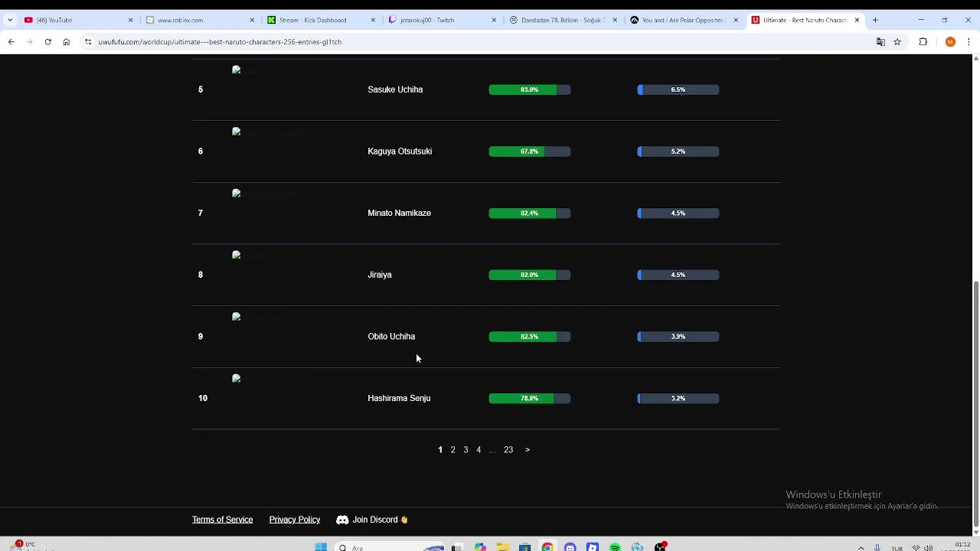Close the Stream - Kick Dashboard tab

[x=373, y=20]
